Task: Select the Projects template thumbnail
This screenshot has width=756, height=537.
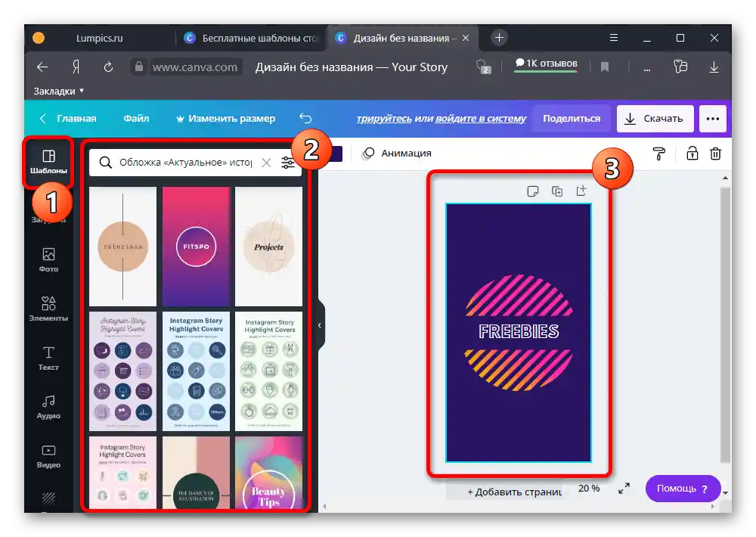Action: [x=268, y=246]
